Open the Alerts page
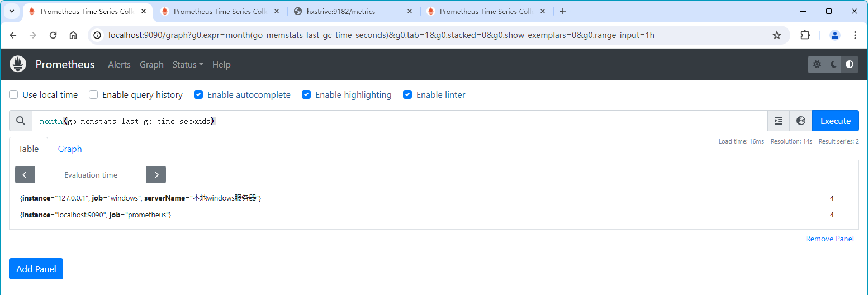868x295 pixels. (x=119, y=64)
